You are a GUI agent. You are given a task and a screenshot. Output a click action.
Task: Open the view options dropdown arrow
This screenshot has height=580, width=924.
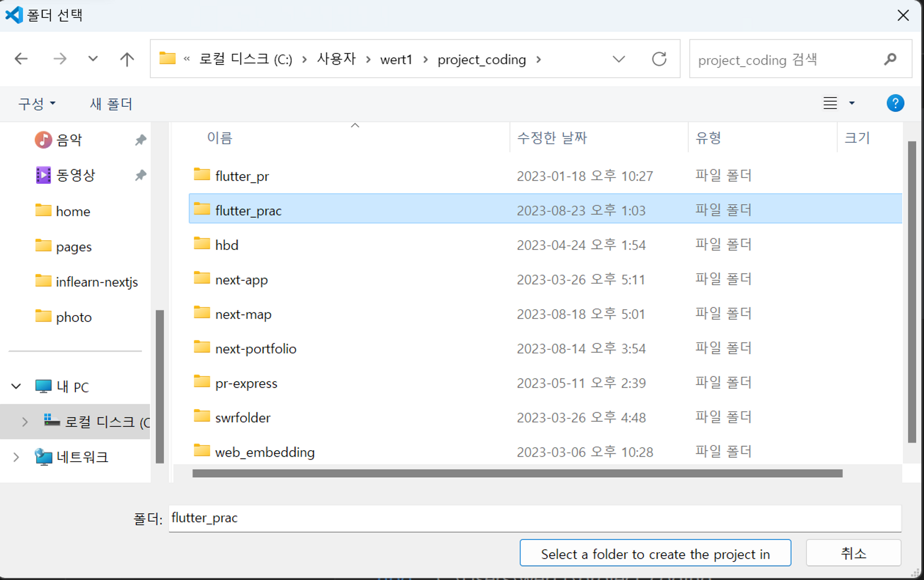852,103
